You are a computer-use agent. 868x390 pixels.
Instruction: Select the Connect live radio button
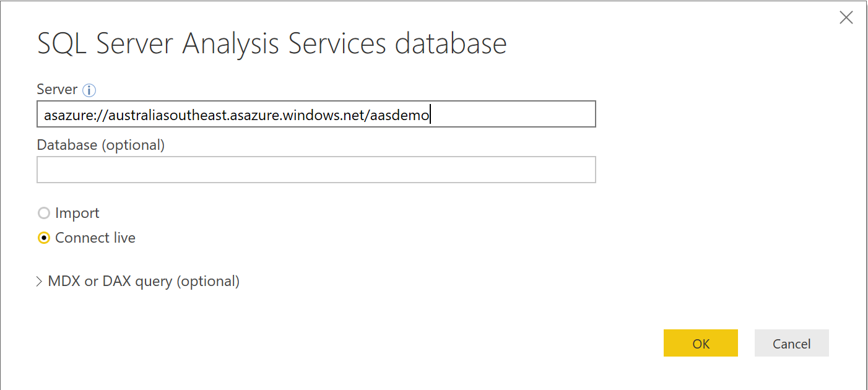tap(44, 238)
